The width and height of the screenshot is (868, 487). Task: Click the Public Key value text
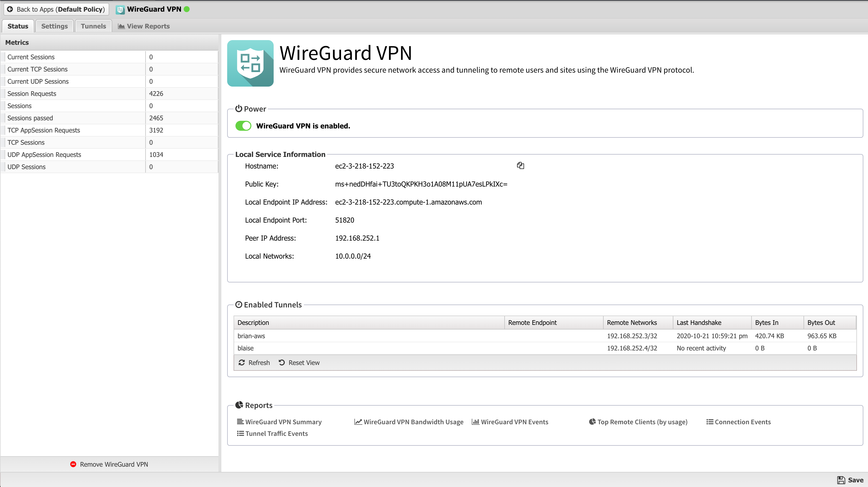coord(421,184)
